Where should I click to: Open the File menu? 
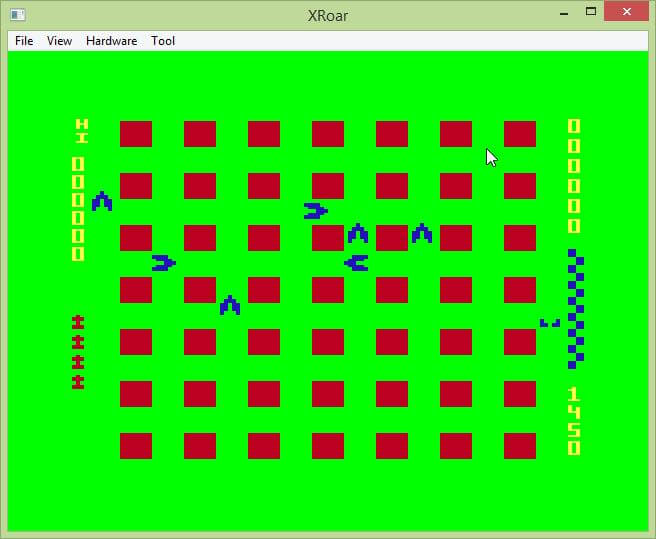pyautogui.click(x=24, y=41)
